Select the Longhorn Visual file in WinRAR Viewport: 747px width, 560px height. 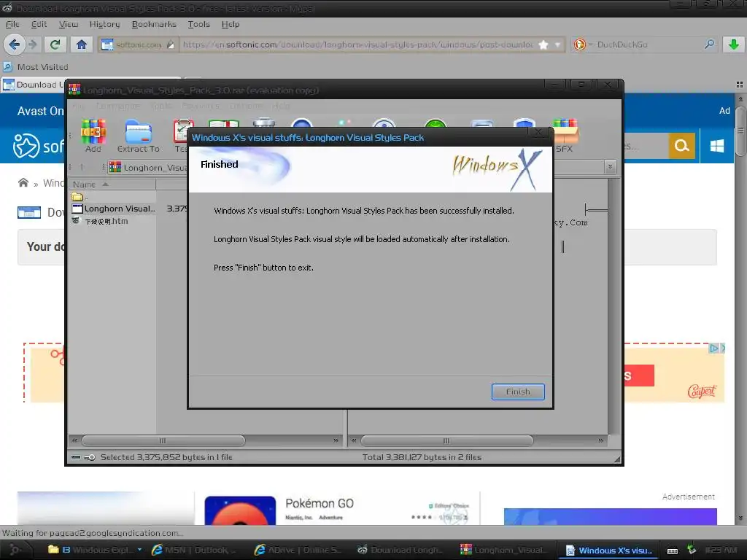click(x=113, y=209)
